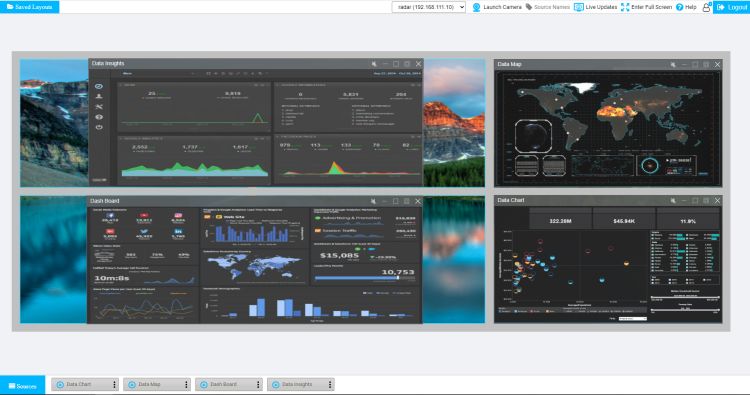The width and height of the screenshot is (750, 395).
Task: Click the Dash Board window title
Action: pos(105,201)
